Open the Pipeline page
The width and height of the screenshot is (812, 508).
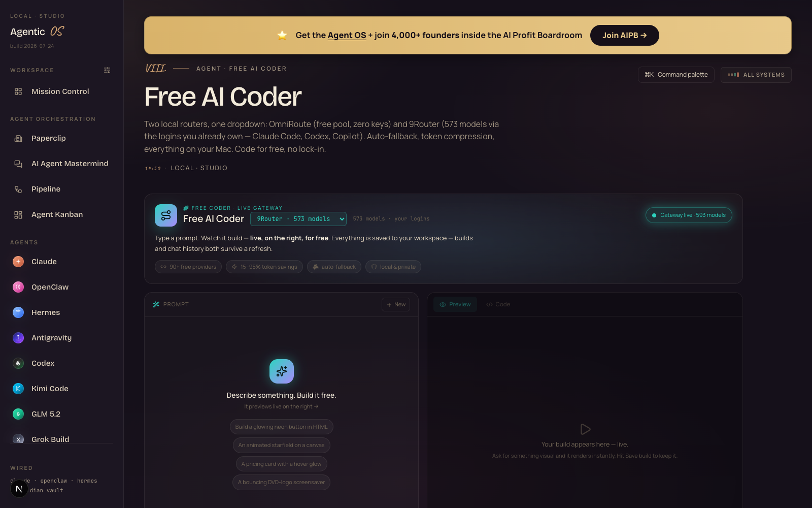pos(62,189)
